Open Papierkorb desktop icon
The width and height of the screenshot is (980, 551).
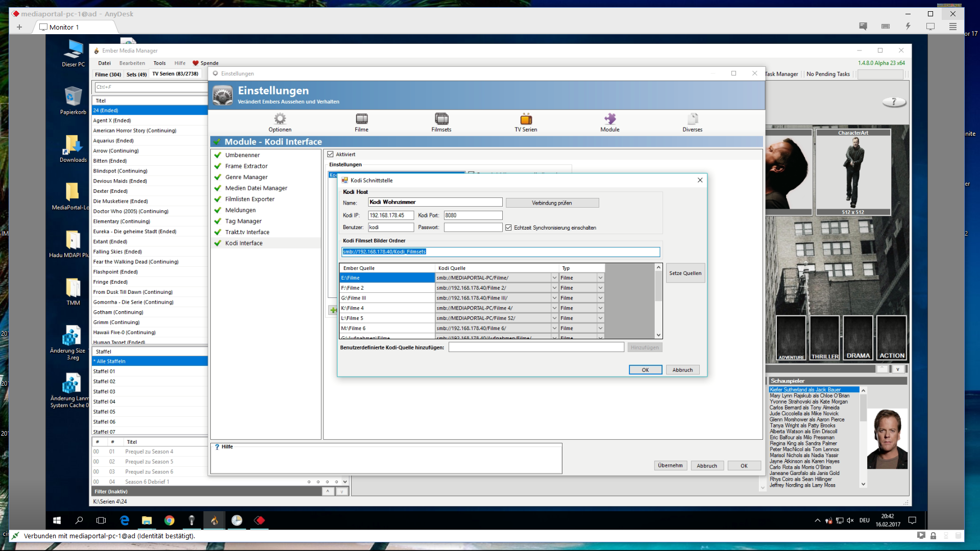coord(73,100)
